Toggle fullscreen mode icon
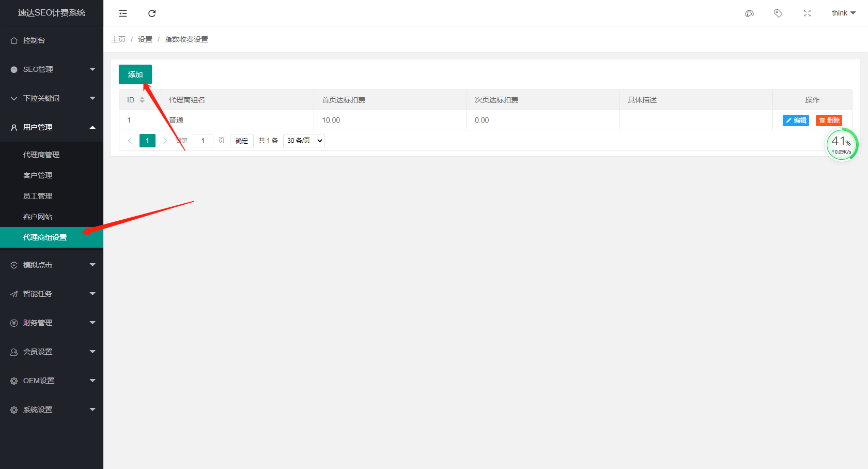The height and width of the screenshot is (469, 868). pos(807,13)
